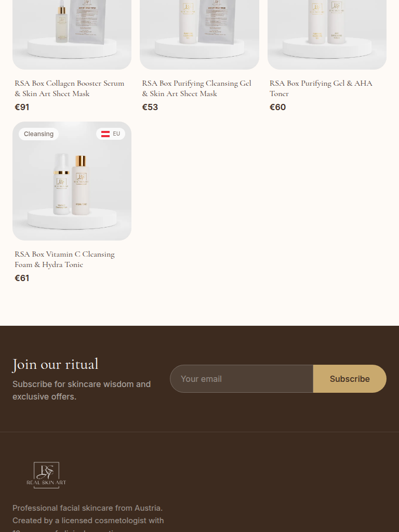This screenshot has width=399, height=532.
Task: Click the Austrian flag EU badge
Action: (111, 134)
